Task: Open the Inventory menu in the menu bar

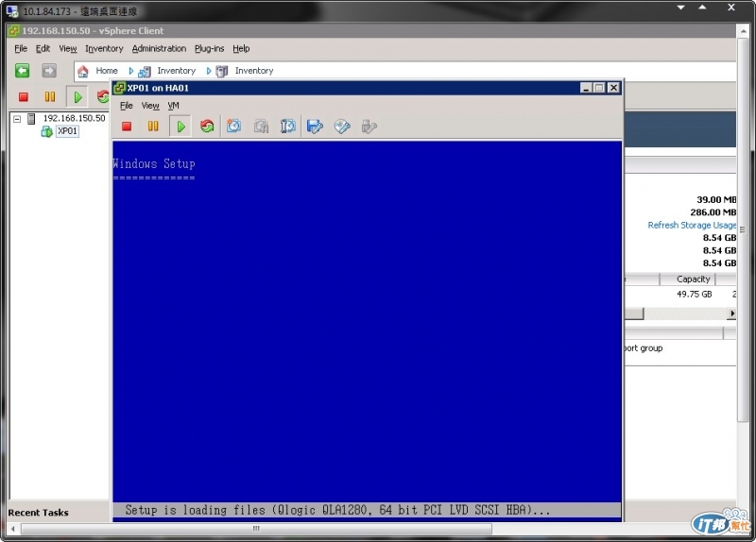Action: click(x=104, y=49)
